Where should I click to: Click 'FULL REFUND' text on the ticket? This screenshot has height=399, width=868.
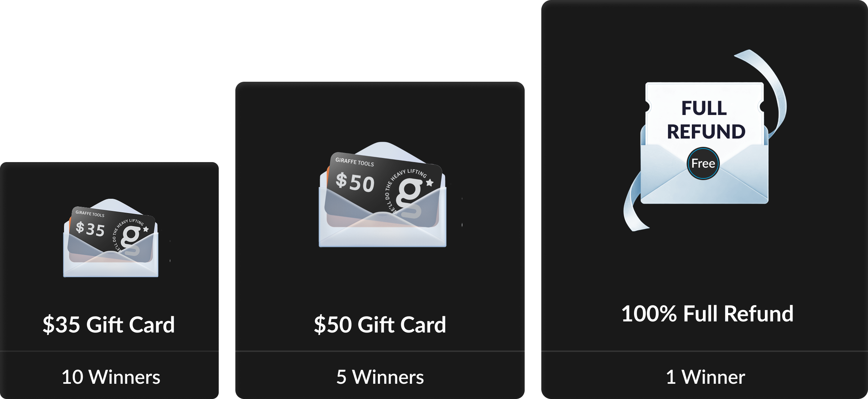[706, 120]
